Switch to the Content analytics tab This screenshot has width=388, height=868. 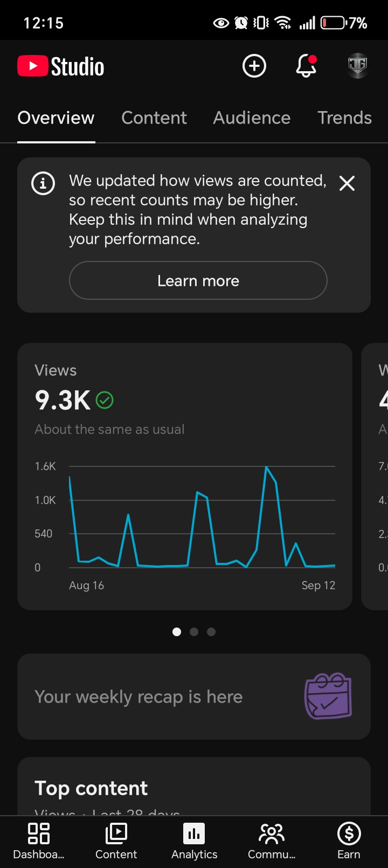pos(154,118)
